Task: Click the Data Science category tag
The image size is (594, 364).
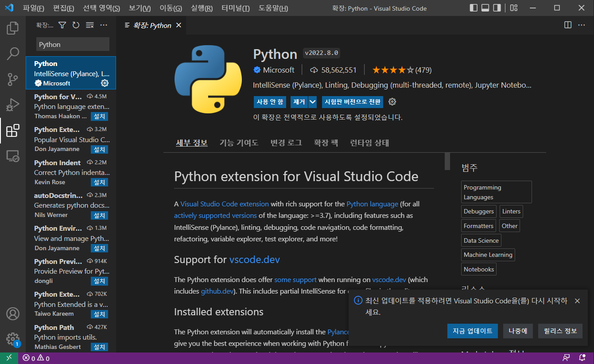Action: tap(481, 240)
